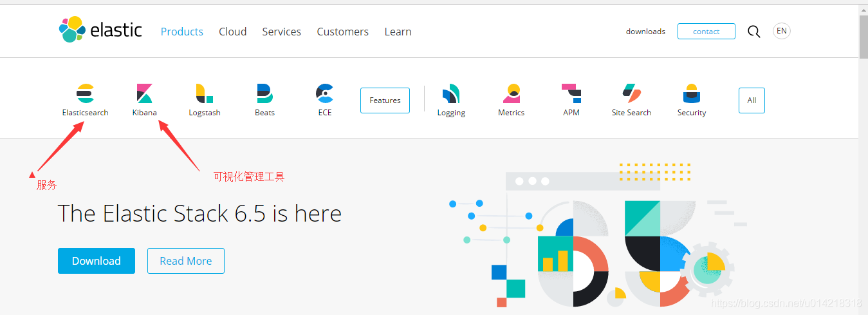Open the Learn menu
Screen dimensions: 868x315
tap(398, 32)
